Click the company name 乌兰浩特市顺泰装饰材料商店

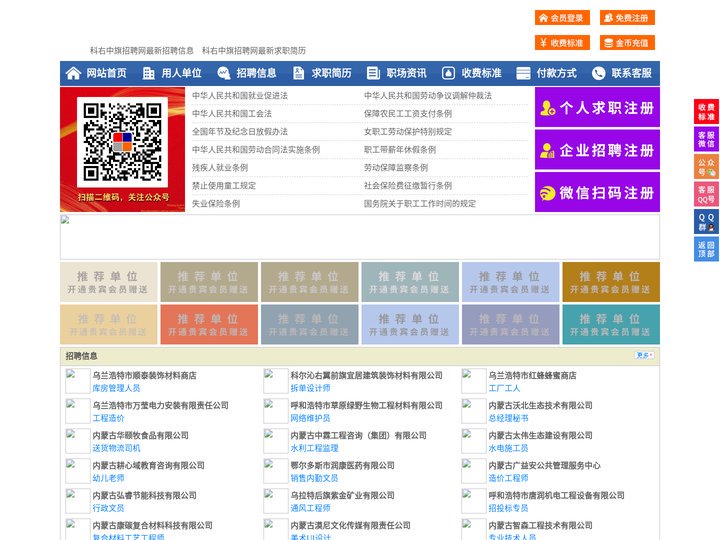coord(144,376)
